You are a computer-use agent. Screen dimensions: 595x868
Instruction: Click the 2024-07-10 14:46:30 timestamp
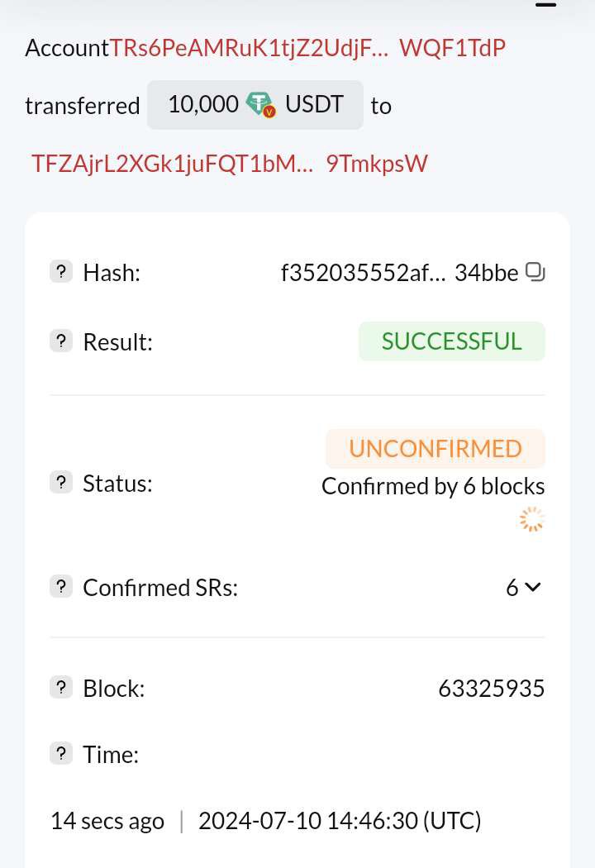[340, 821]
